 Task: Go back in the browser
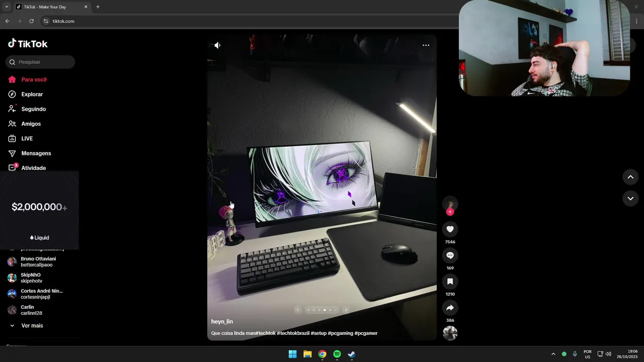(7, 21)
